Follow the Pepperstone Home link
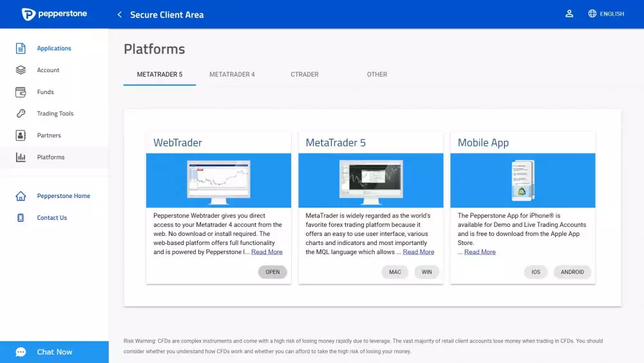 (64, 195)
